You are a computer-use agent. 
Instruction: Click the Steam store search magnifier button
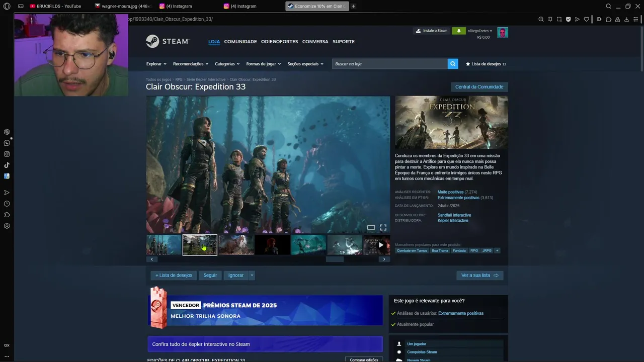pos(453,64)
